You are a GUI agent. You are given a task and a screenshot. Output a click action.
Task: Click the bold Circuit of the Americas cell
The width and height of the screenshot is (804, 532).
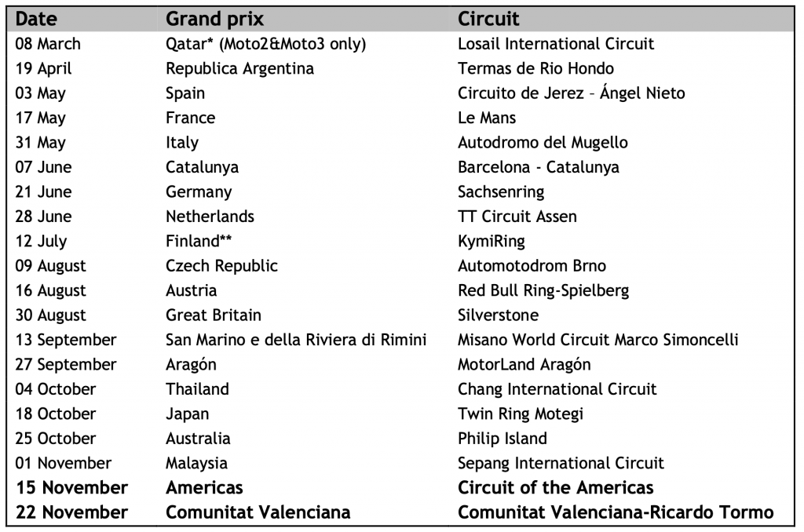556,487
